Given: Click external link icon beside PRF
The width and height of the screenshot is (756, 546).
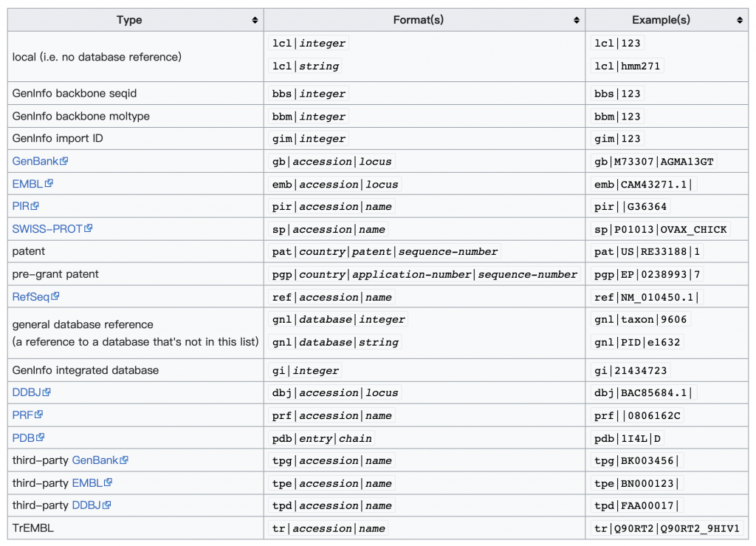Looking at the screenshot, I should tap(40, 415).
